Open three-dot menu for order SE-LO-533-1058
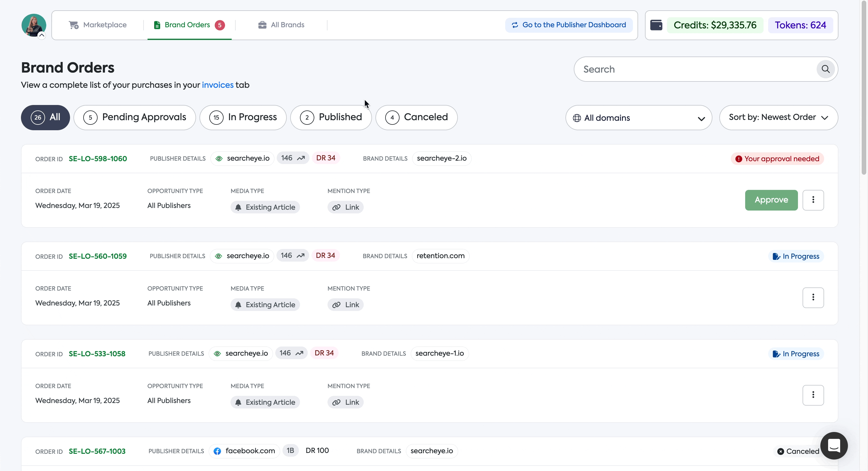 [x=813, y=395]
